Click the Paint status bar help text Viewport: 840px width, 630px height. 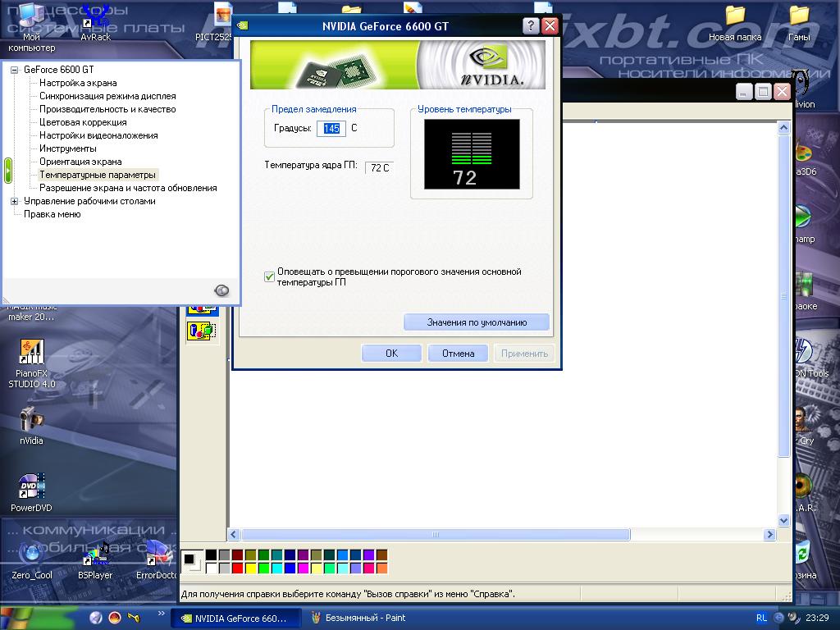[348, 594]
